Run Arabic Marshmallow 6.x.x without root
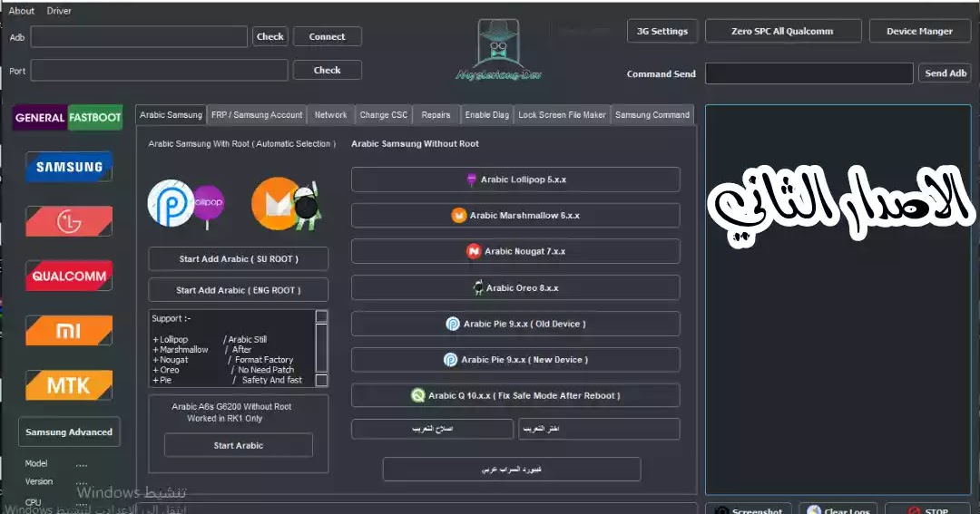This screenshot has height=514, width=980. click(x=515, y=216)
